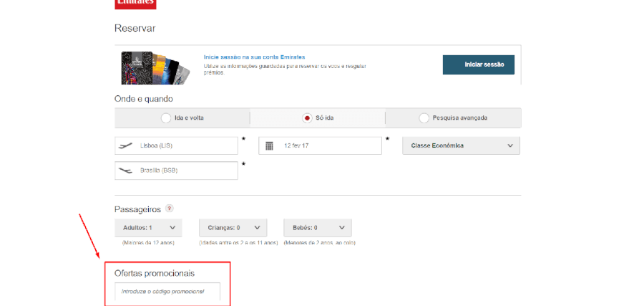Screen dimensions: 644x306
Task: Click the Skywards membership cards image
Action: coord(156,68)
